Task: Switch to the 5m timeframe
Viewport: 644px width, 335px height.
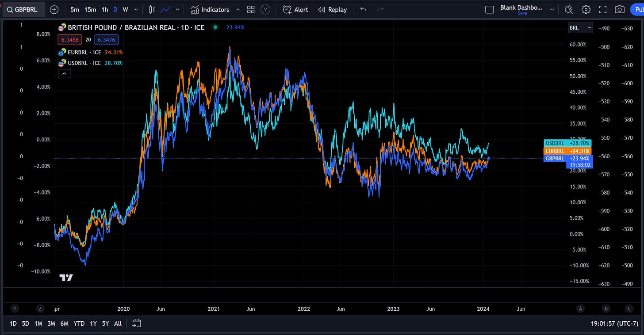Action: tap(75, 9)
